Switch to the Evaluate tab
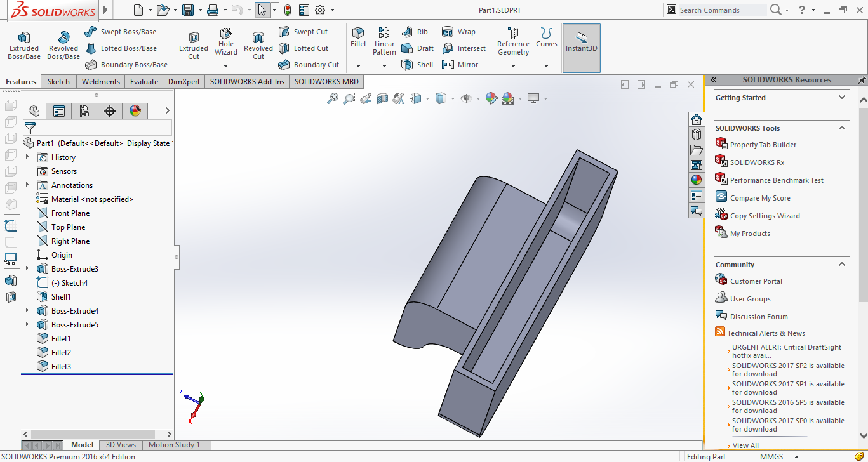 pos(144,82)
